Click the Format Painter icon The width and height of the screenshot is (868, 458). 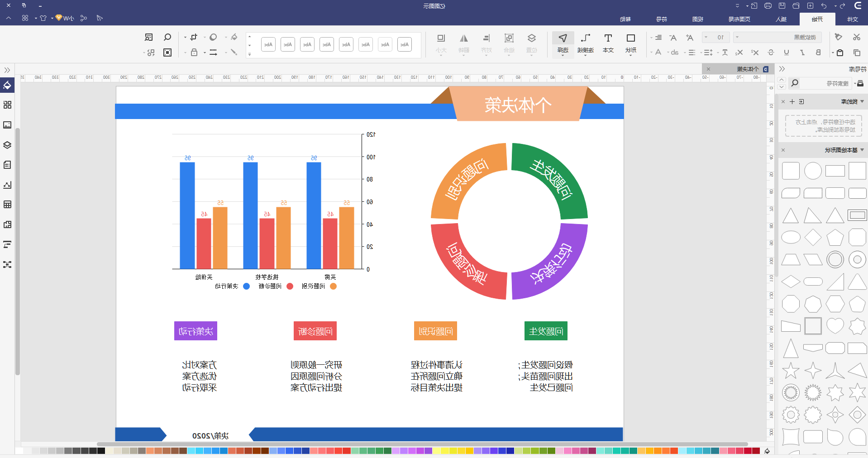[838, 37]
